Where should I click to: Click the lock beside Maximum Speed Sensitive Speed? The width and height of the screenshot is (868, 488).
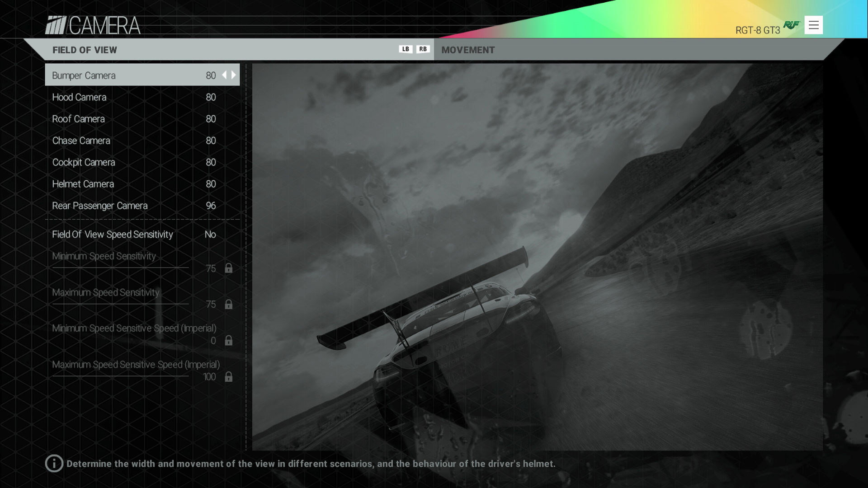point(228,376)
